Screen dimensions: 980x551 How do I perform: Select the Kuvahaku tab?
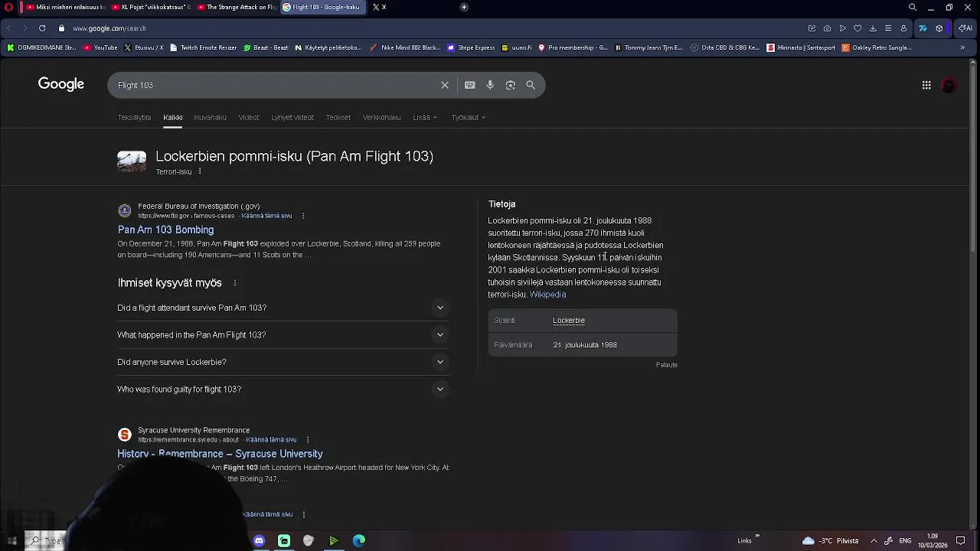(x=210, y=117)
